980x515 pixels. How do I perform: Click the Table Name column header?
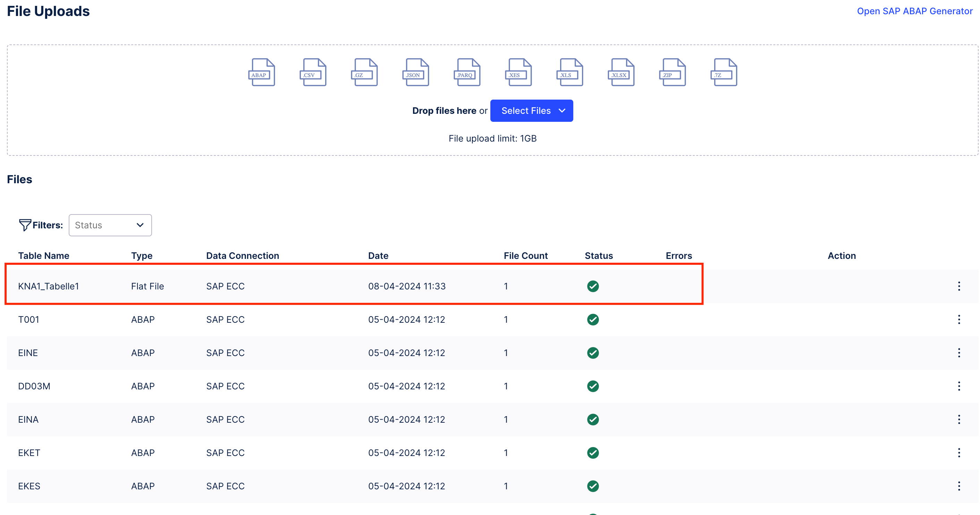pyautogui.click(x=44, y=256)
